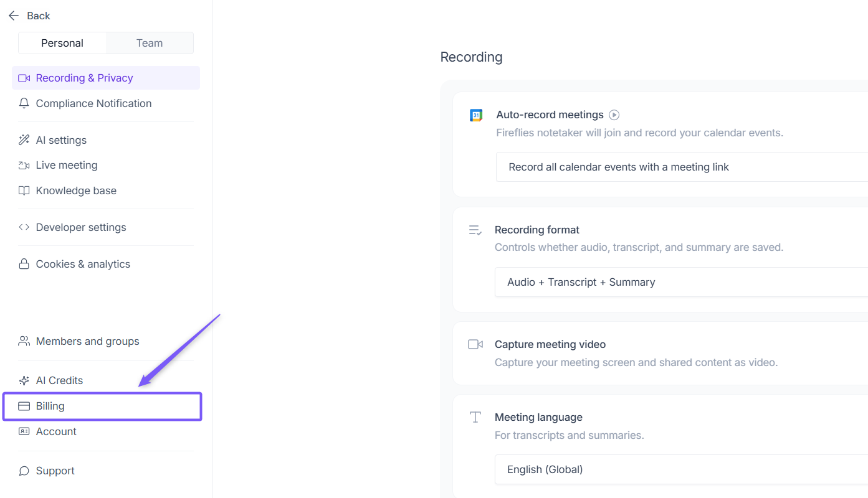Click the Compliance Notification bell icon
868x498 pixels.
[24, 103]
